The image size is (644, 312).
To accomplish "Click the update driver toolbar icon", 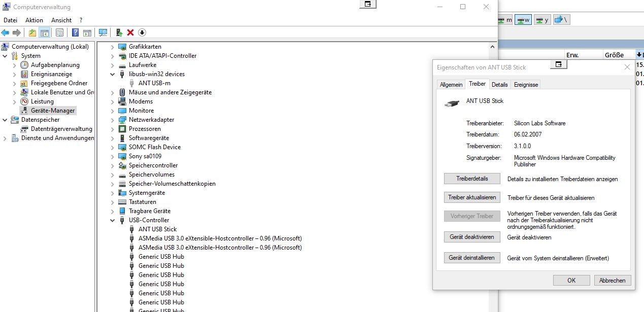I will tap(119, 33).
